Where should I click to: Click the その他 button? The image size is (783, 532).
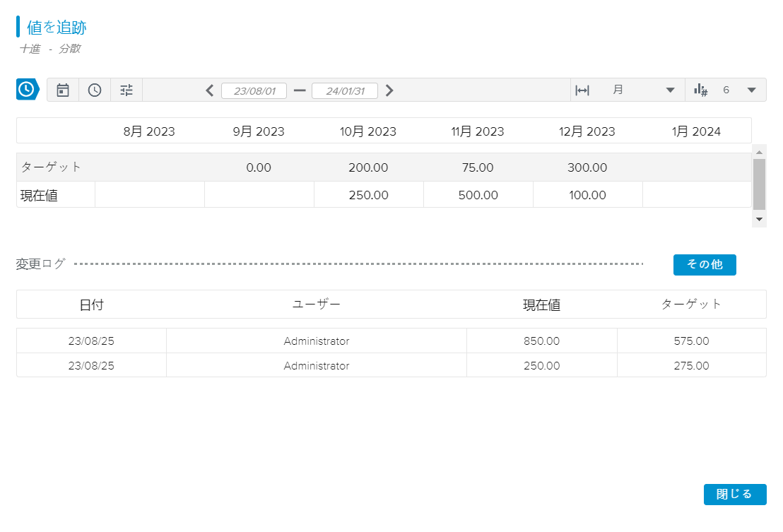coord(704,264)
